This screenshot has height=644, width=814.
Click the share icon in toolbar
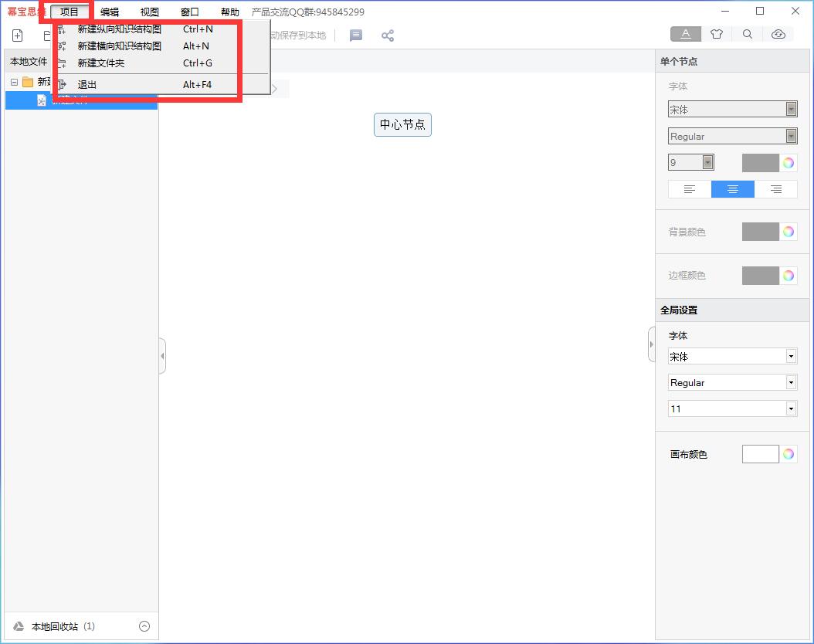[x=388, y=36]
